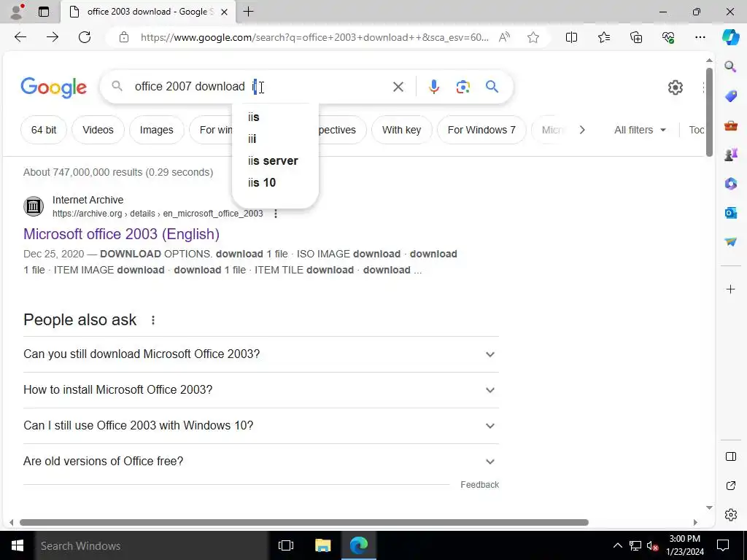This screenshot has width=747, height=560.
Task: Open sidebar Outlook icon
Action: [x=730, y=213]
